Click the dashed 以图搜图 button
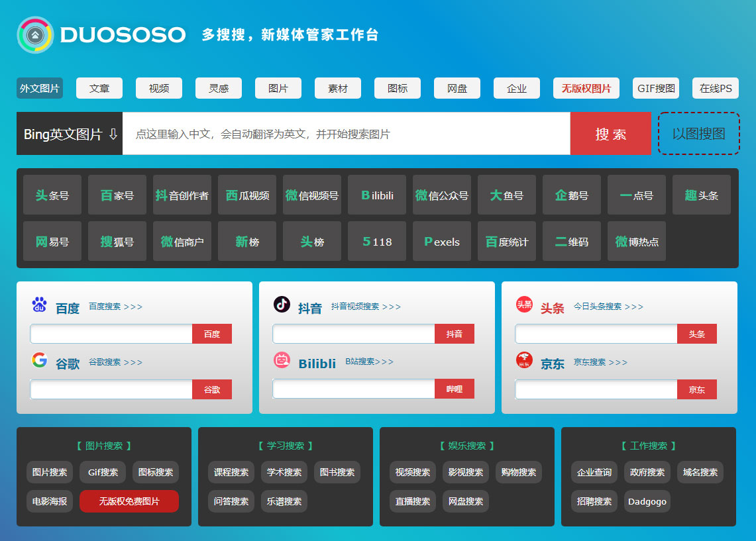The image size is (756, 541). pos(698,134)
